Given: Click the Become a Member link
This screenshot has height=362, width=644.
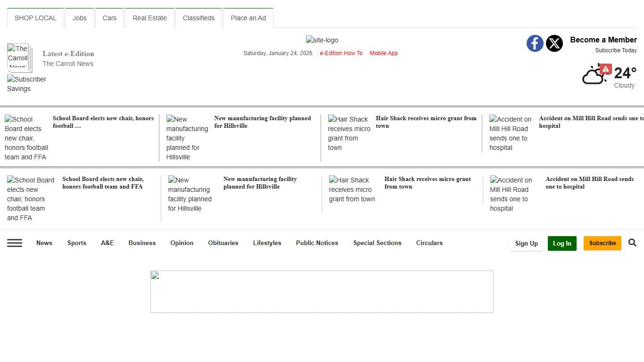Looking at the screenshot, I should tap(603, 40).
